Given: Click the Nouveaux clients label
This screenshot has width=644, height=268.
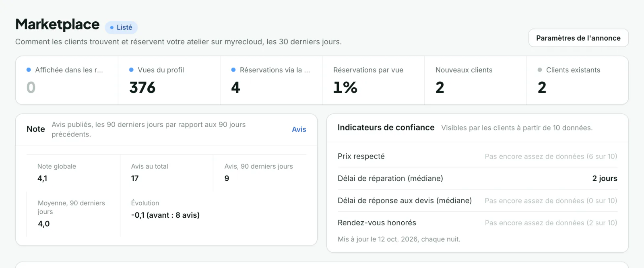Looking at the screenshot, I should point(464,70).
